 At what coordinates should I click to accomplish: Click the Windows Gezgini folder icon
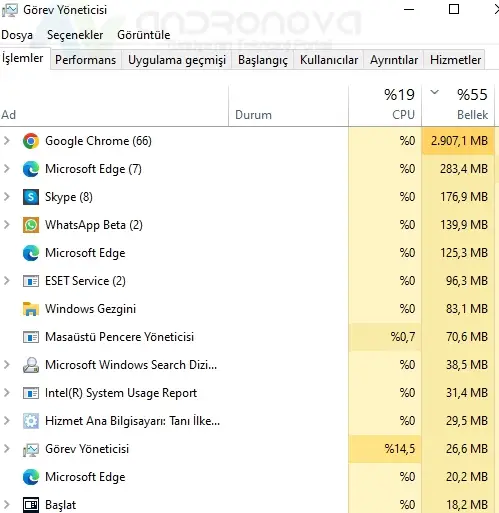tap(31, 309)
